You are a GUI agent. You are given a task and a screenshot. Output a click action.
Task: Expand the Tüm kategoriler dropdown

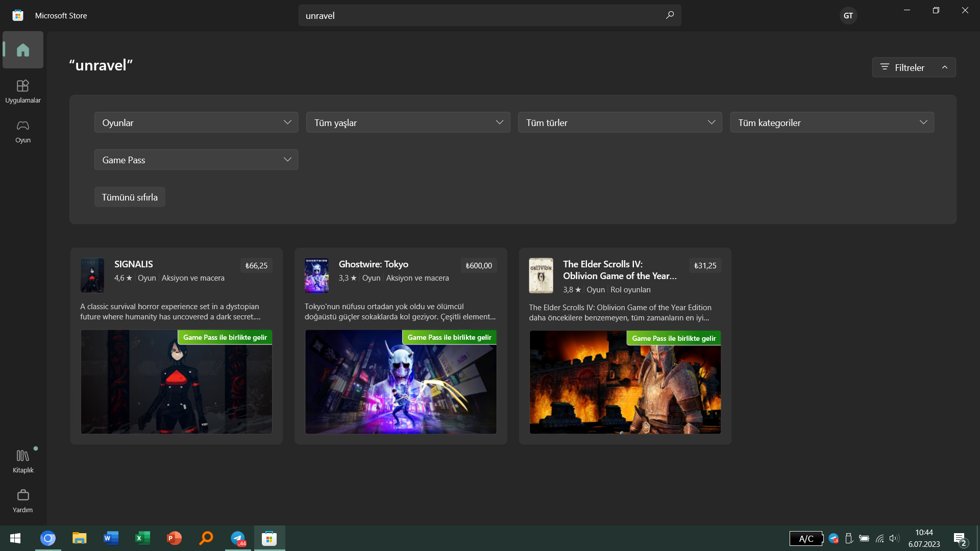click(831, 122)
